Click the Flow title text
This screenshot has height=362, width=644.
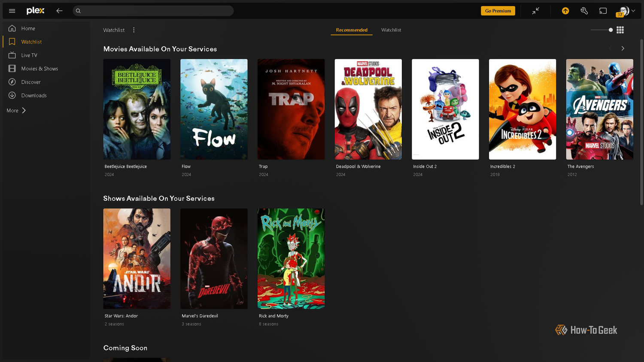[186, 166]
